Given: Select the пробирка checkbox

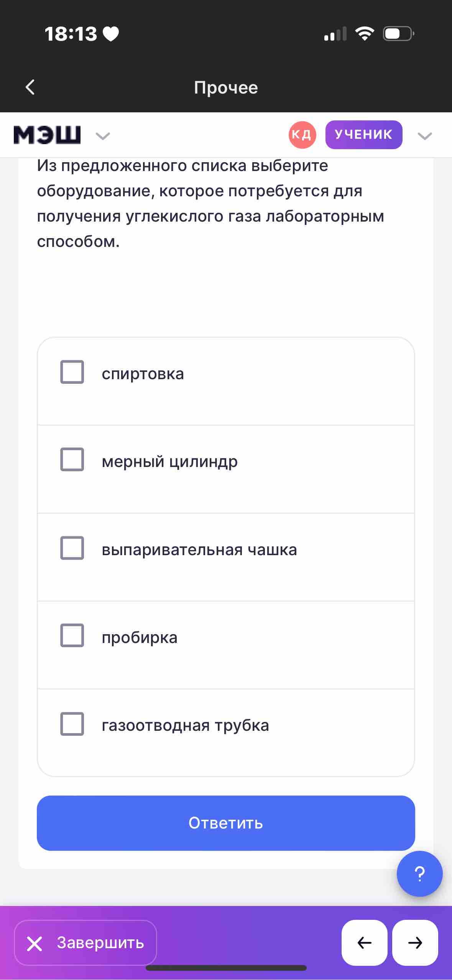Looking at the screenshot, I should coord(72,635).
